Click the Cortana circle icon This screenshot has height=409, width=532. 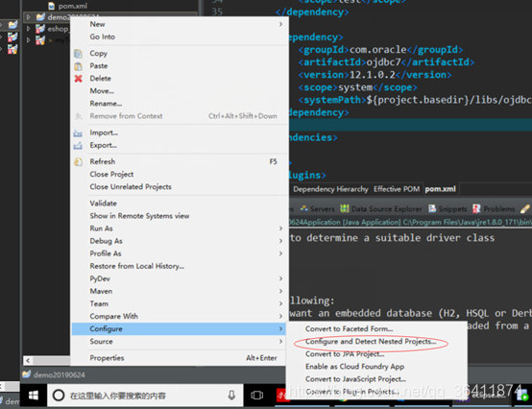click(59, 396)
